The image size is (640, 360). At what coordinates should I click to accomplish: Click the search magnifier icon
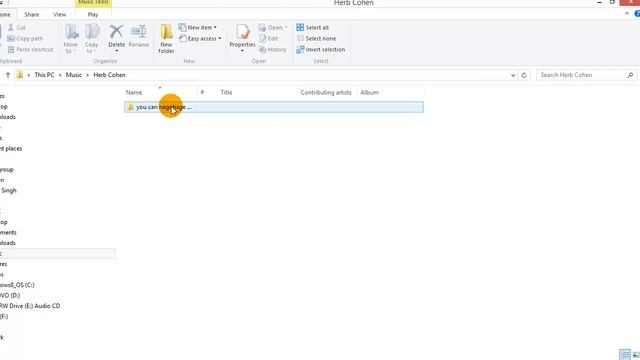(x=630, y=75)
